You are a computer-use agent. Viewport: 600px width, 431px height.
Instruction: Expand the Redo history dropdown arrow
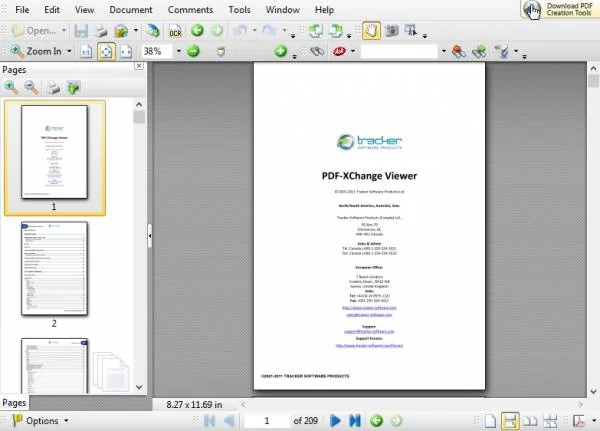click(x=284, y=30)
